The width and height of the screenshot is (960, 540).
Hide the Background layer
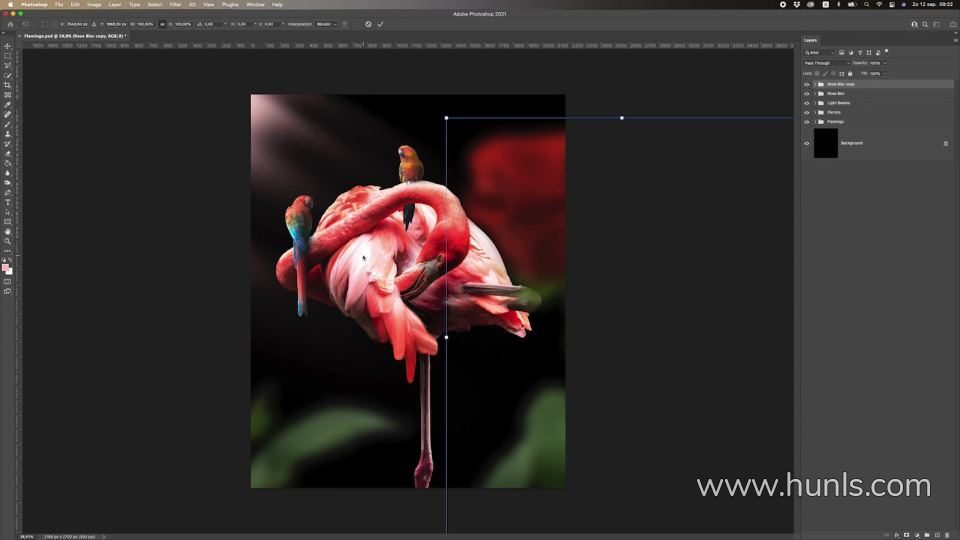pyautogui.click(x=807, y=143)
